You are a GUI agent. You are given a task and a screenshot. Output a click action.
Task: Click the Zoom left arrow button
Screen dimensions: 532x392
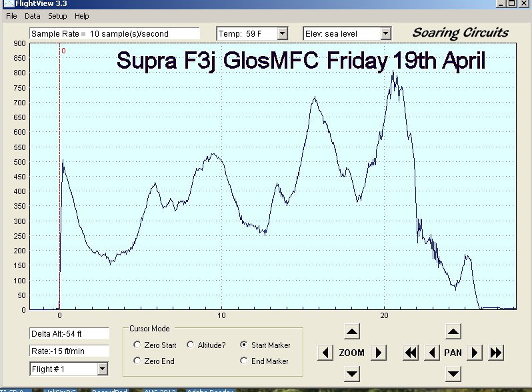pos(325,353)
